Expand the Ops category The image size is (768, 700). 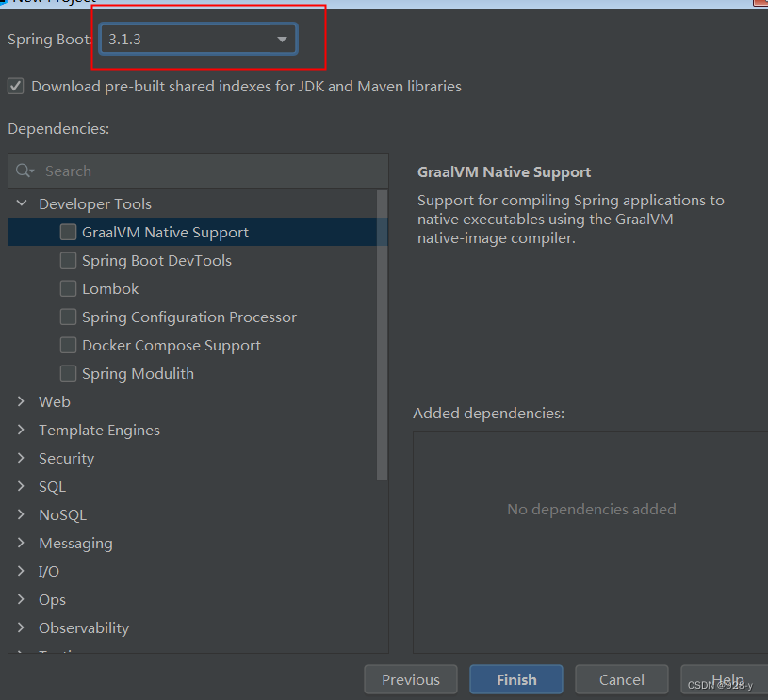pyautogui.click(x=21, y=599)
